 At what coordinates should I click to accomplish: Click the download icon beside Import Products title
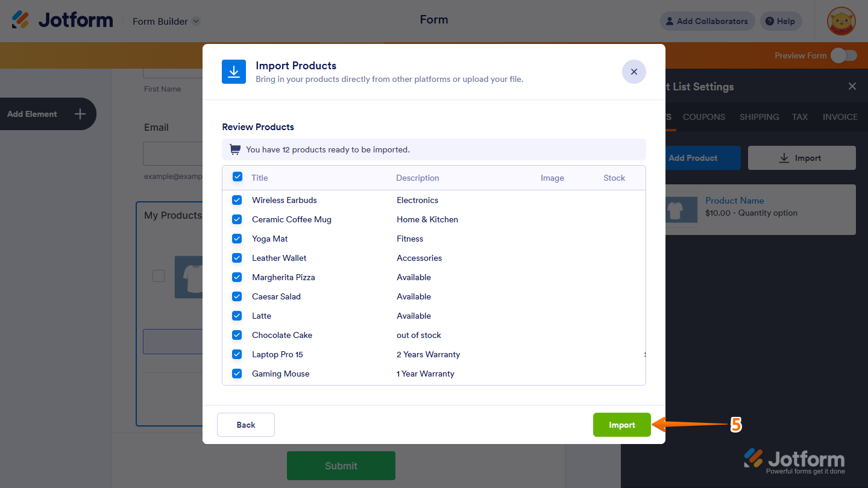[x=234, y=72]
